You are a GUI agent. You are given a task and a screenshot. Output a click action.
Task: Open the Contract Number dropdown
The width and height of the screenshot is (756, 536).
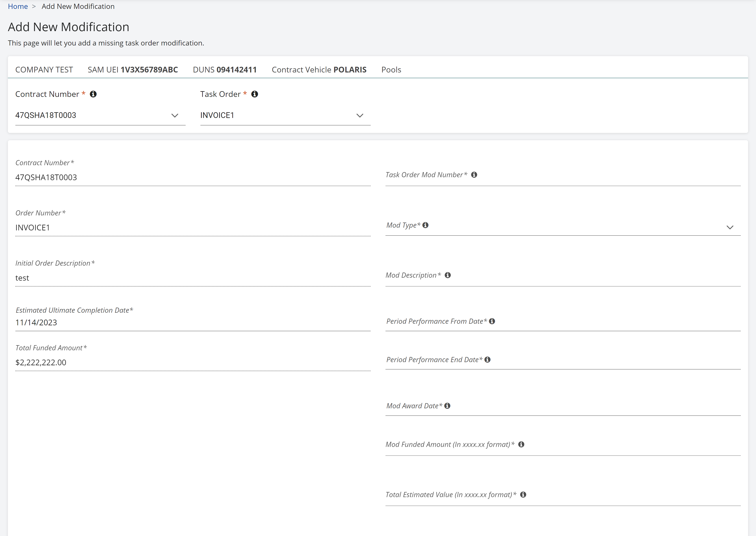coord(175,115)
